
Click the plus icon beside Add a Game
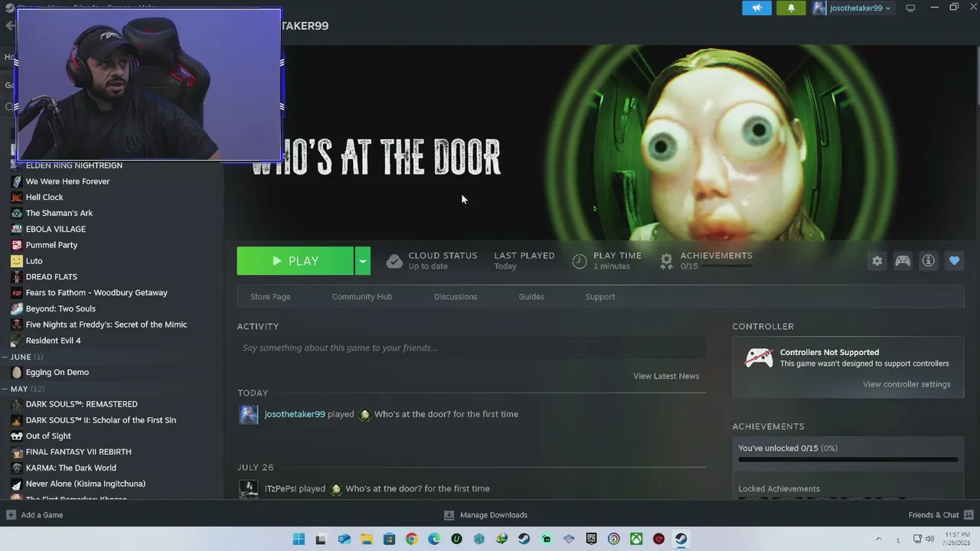coord(11,515)
